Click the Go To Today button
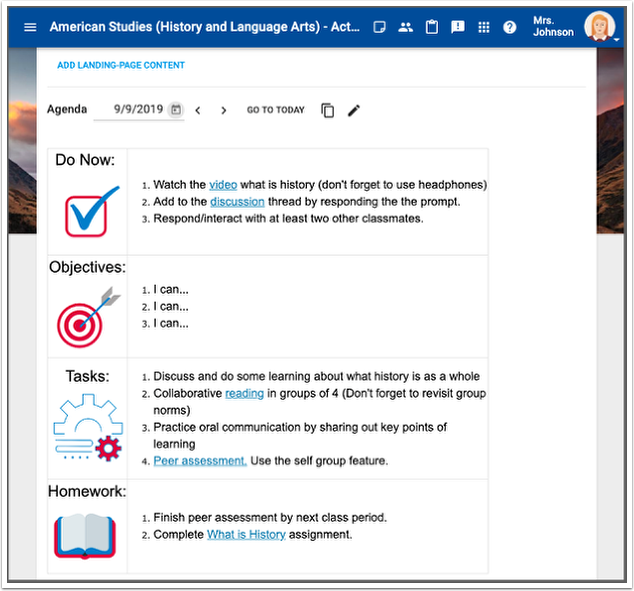The width and height of the screenshot is (634, 591). (276, 110)
